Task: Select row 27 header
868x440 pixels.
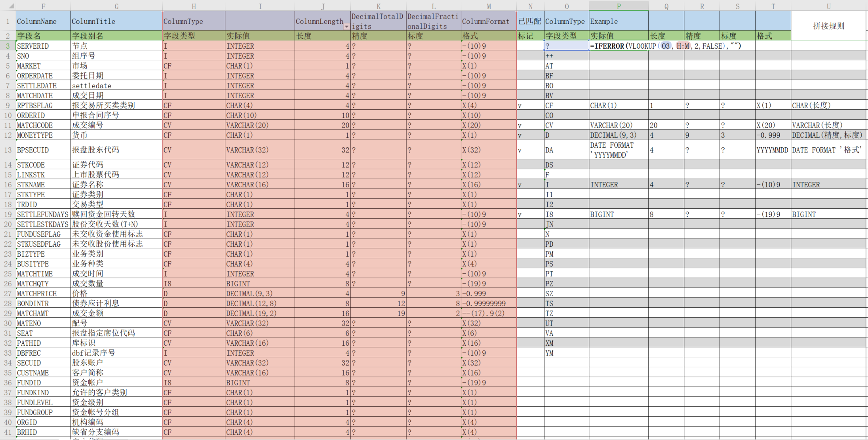Action: pos(8,293)
